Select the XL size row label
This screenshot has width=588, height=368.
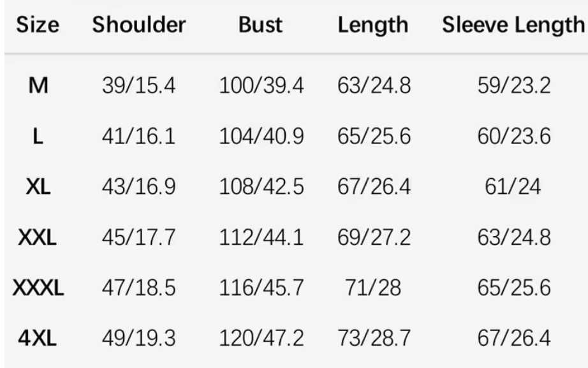38,186
